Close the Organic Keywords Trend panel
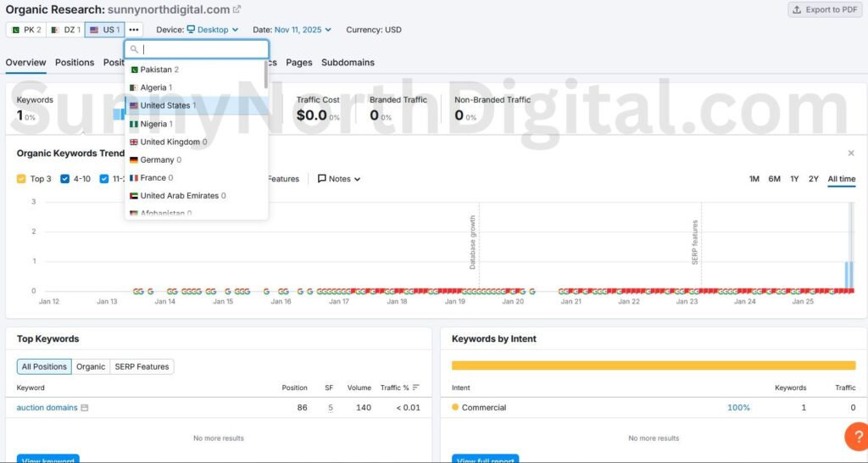868x463 pixels. (x=851, y=153)
